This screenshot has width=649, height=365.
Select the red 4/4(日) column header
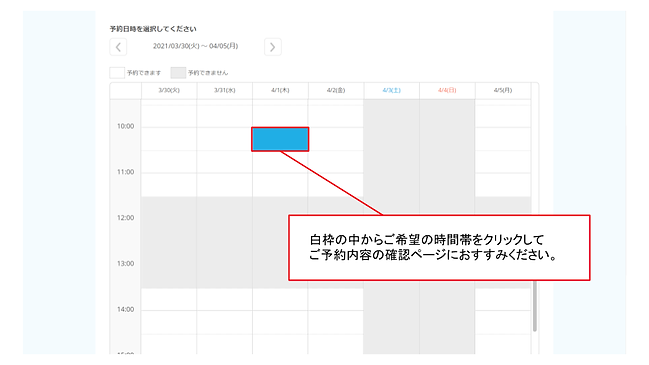tap(447, 90)
